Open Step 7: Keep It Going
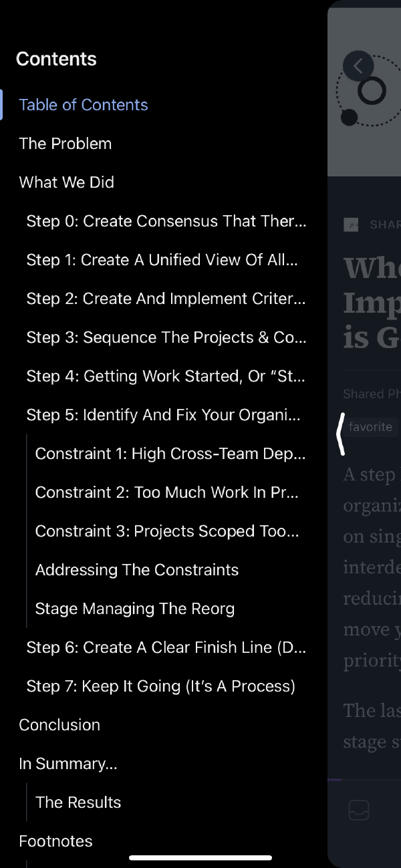 pyautogui.click(x=161, y=686)
